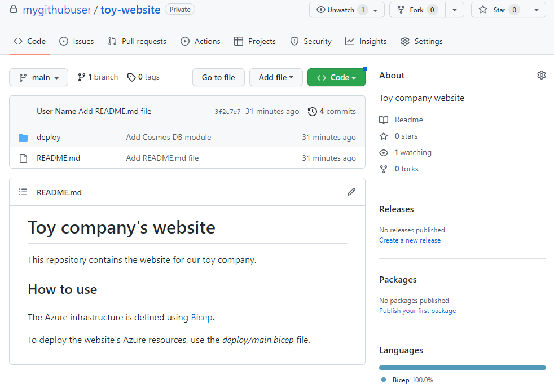
Task: Open README table of contents list icon
Action: pyautogui.click(x=23, y=192)
